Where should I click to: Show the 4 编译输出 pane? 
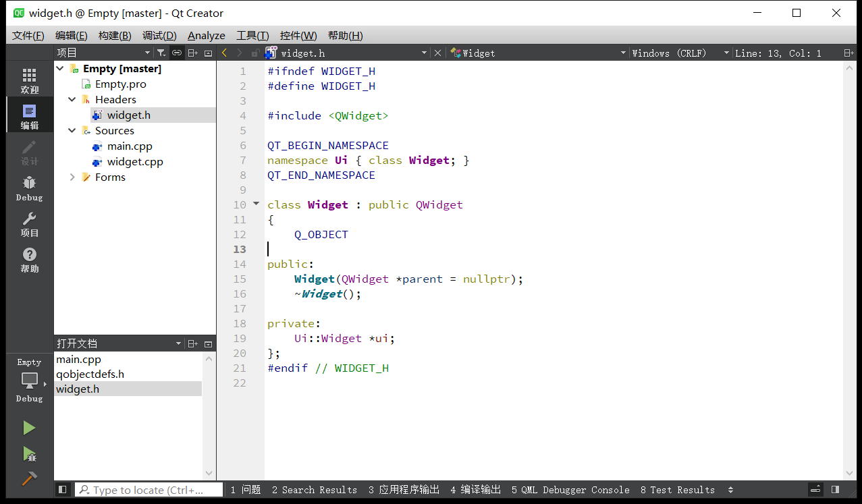[476, 490]
